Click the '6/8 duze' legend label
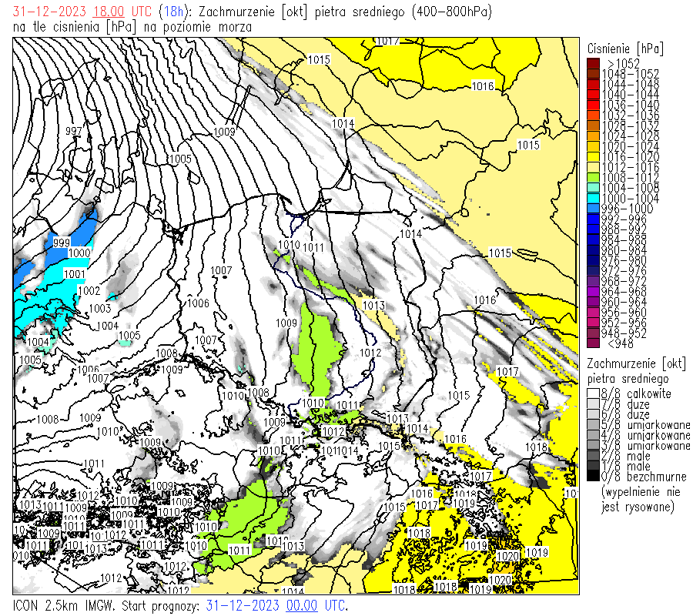Image resolution: width=693 pixels, height=616 pixels. click(625, 414)
